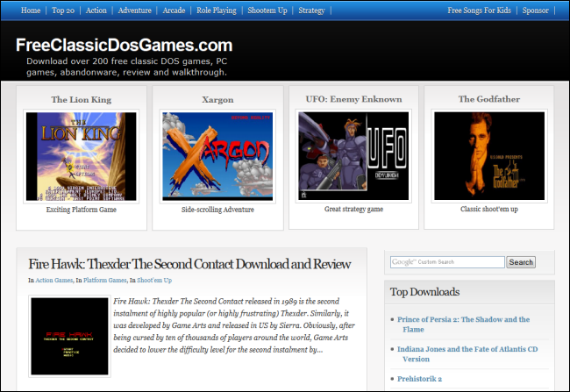Focus the Google Custom Search field
This screenshot has height=392, width=570.
click(x=447, y=262)
